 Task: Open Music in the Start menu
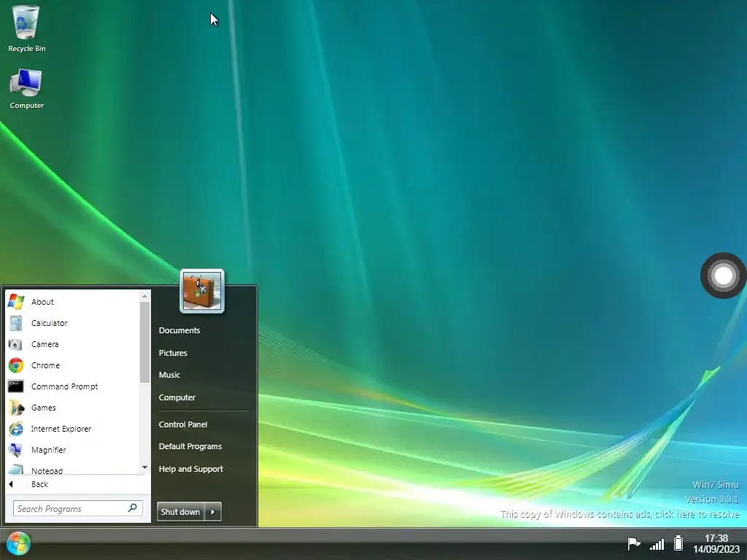coord(169,375)
